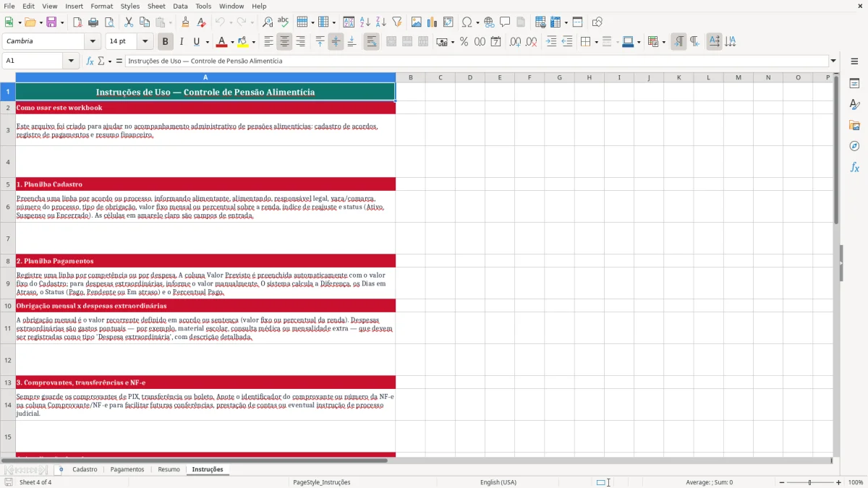
Task: Switch to the Pagamentos sheet tab
Action: pos(127,469)
